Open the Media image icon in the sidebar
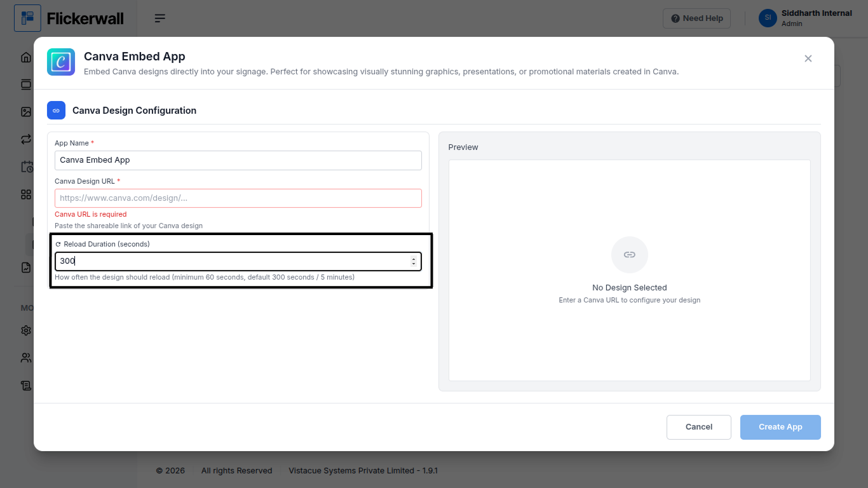The height and width of the screenshot is (488, 868). point(26,112)
